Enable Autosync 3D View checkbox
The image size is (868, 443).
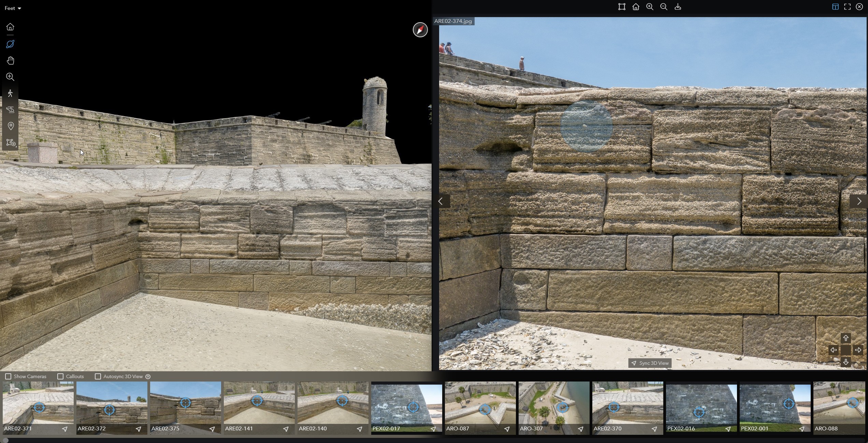[x=98, y=376]
